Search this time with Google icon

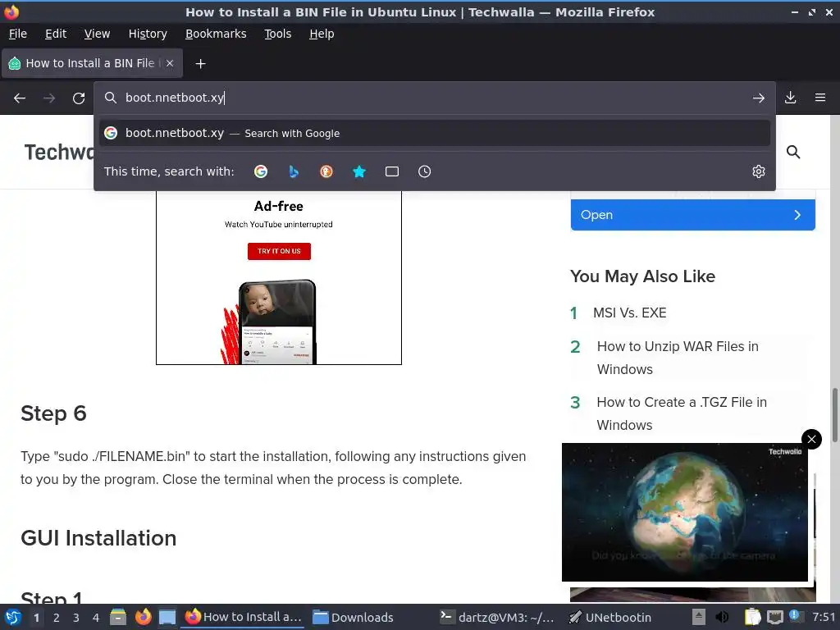point(261,171)
